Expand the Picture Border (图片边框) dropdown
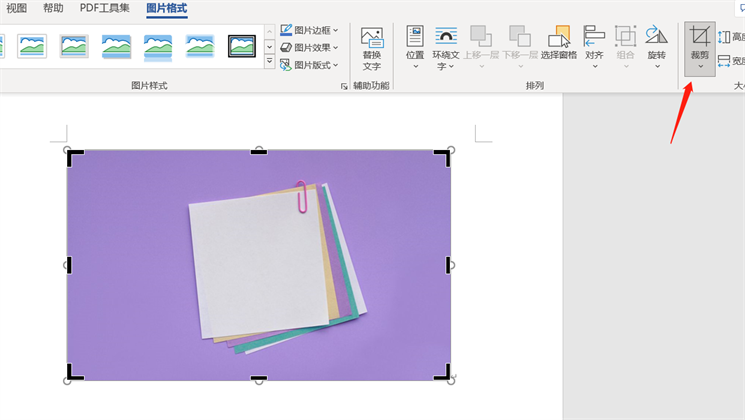 click(x=310, y=31)
